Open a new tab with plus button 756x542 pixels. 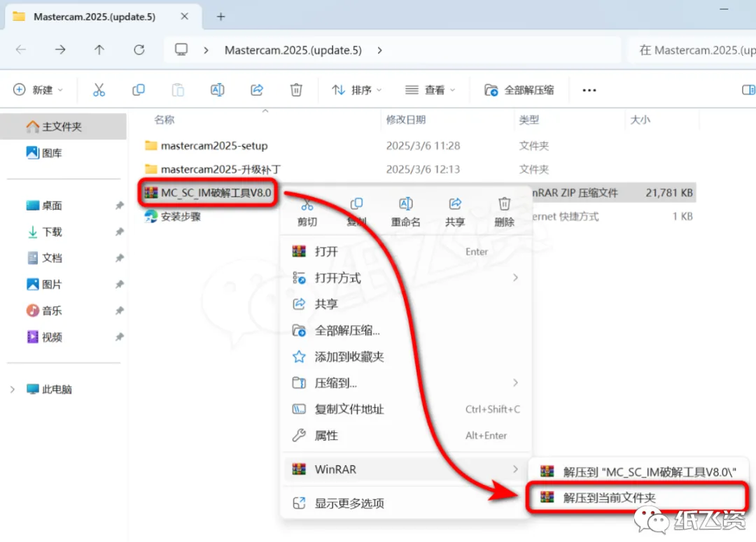(220, 17)
